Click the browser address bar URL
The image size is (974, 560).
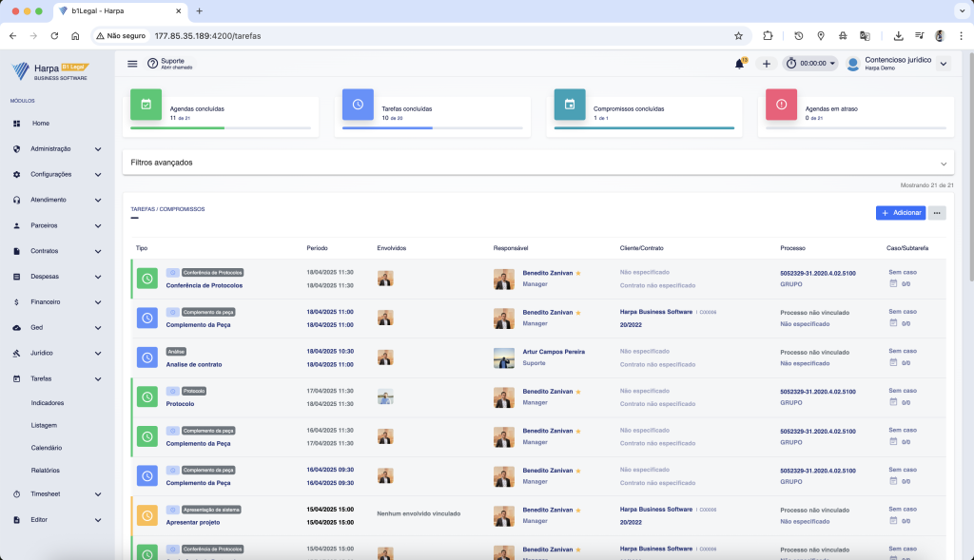207,36
